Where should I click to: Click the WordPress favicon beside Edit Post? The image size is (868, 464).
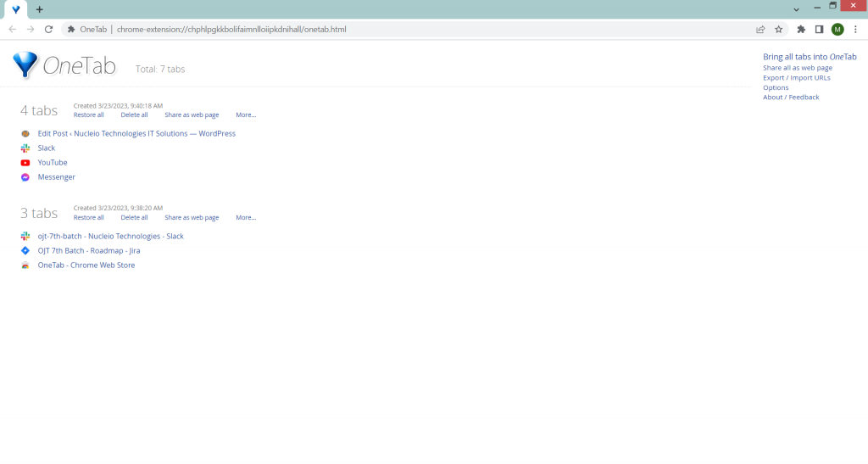[x=25, y=133]
